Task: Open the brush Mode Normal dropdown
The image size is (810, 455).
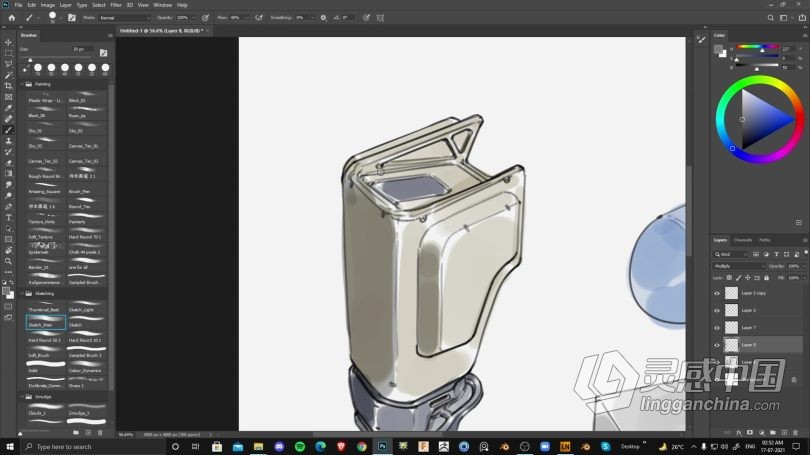Action: (x=124, y=18)
